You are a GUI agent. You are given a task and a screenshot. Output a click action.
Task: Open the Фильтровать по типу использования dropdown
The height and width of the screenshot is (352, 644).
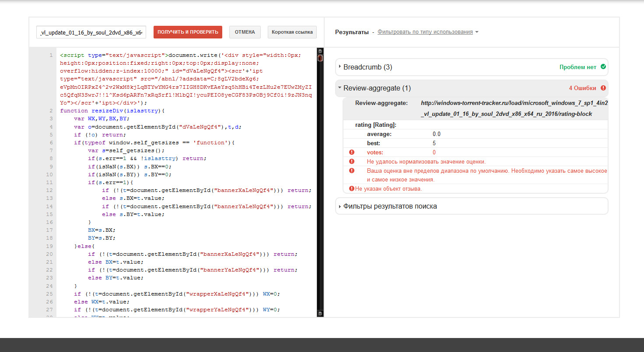click(x=428, y=32)
